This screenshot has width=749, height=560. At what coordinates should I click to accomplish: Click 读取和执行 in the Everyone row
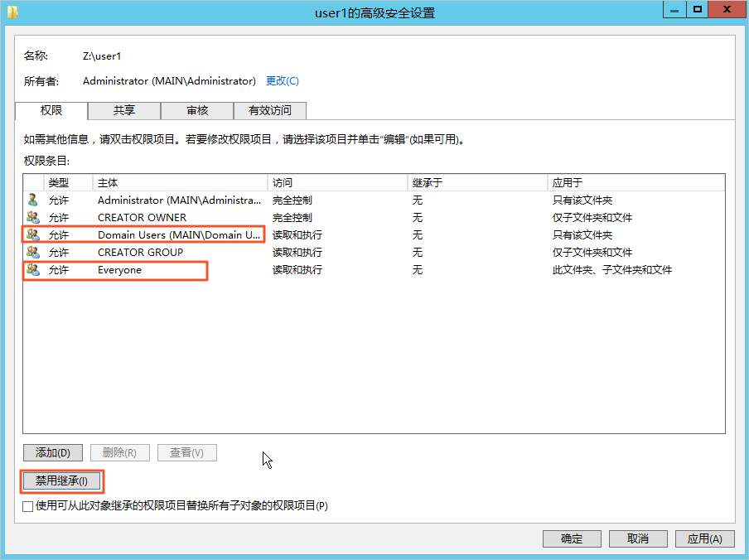click(x=297, y=270)
